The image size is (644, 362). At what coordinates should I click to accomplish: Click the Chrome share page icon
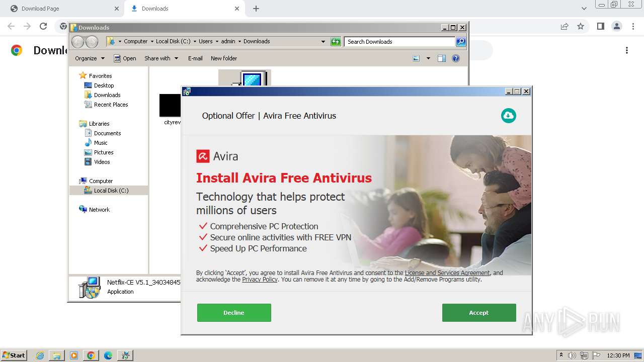565,26
